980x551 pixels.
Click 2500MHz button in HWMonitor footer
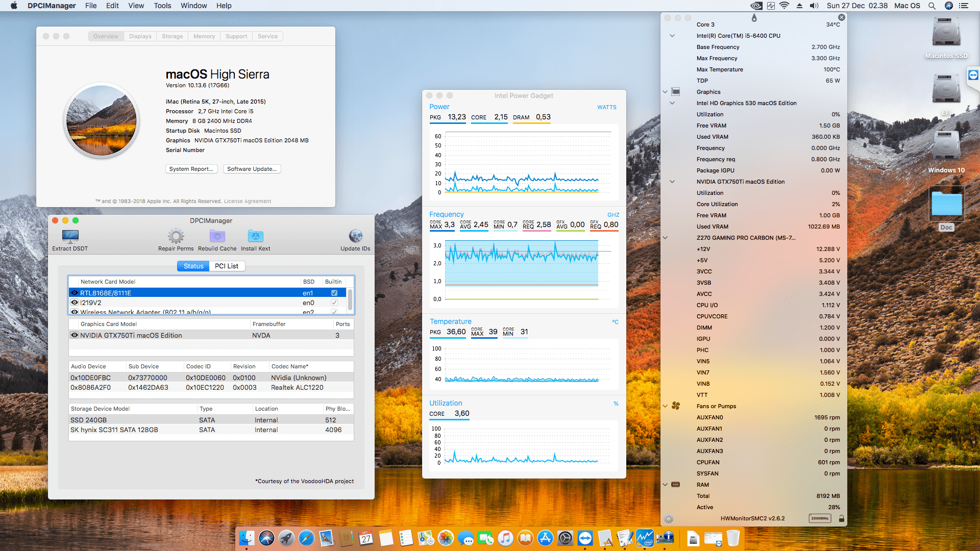point(820,518)
